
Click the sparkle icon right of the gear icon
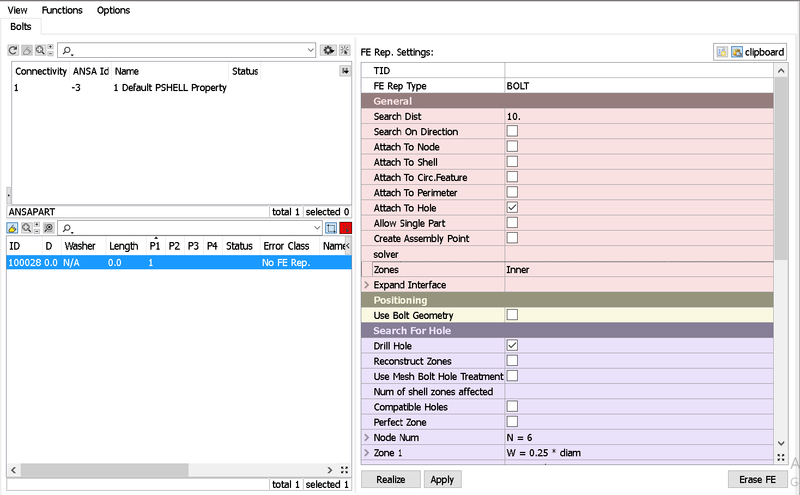point(345,50)
